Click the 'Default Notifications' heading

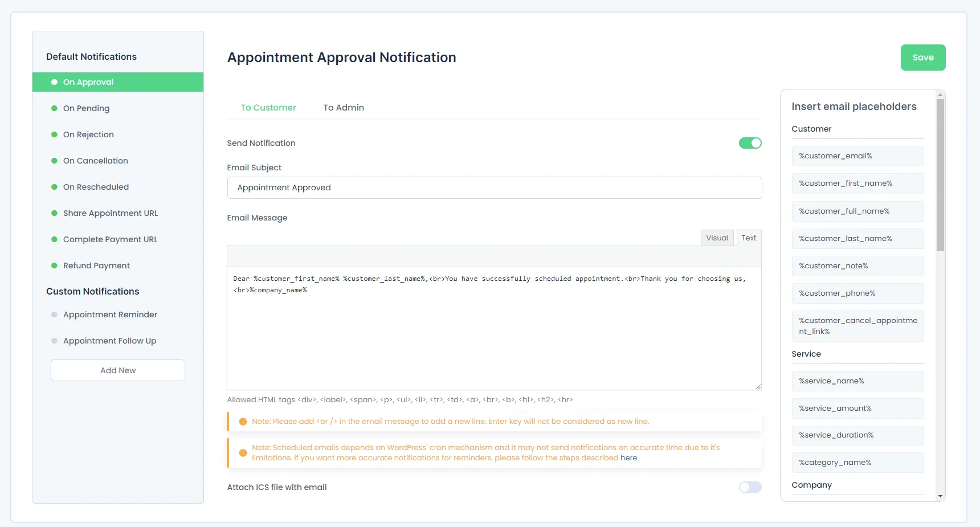(91, 57)
